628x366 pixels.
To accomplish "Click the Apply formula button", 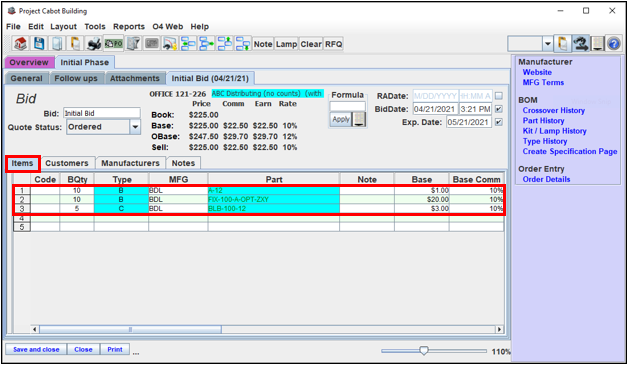I will pos(341,119).
